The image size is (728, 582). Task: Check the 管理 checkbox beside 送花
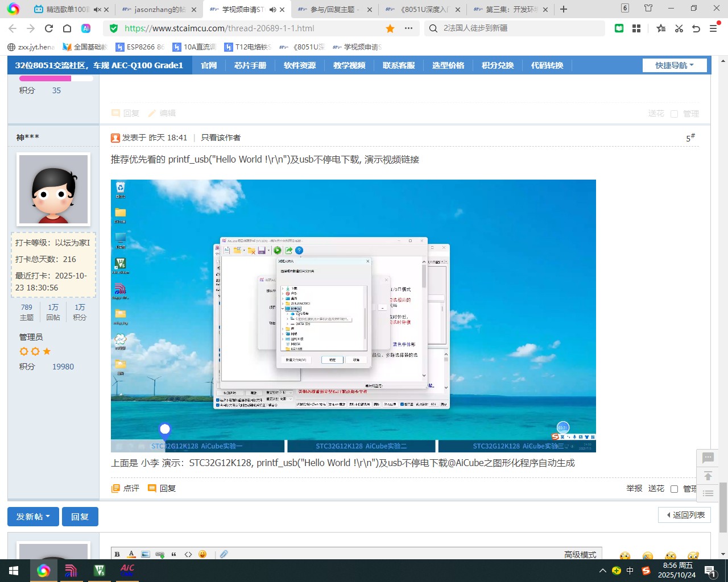675,114
